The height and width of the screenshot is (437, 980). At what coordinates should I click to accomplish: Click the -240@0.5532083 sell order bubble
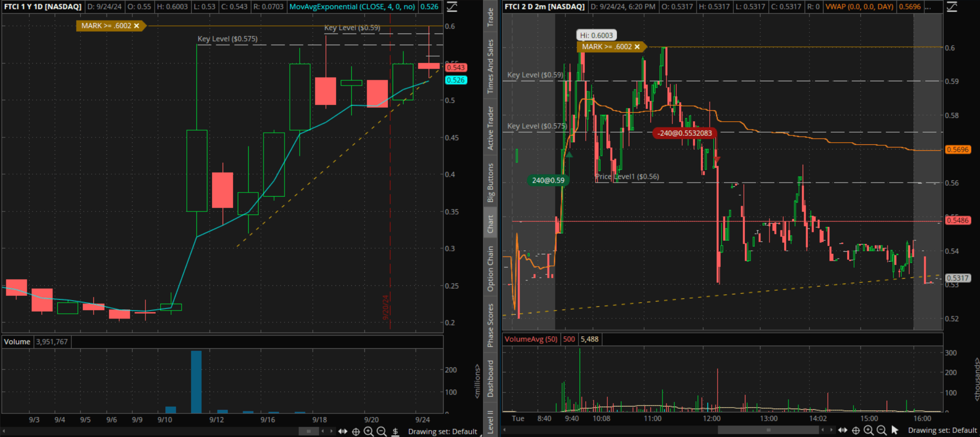(684, 133)
